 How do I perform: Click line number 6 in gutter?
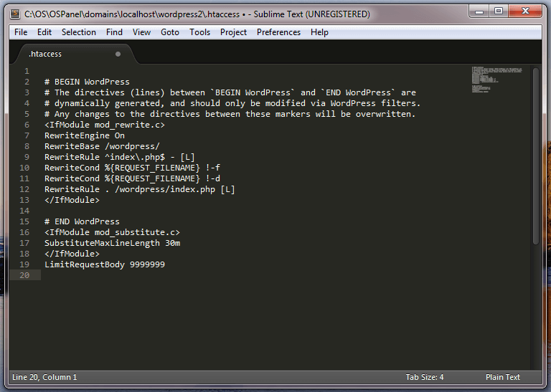point(27,125)
